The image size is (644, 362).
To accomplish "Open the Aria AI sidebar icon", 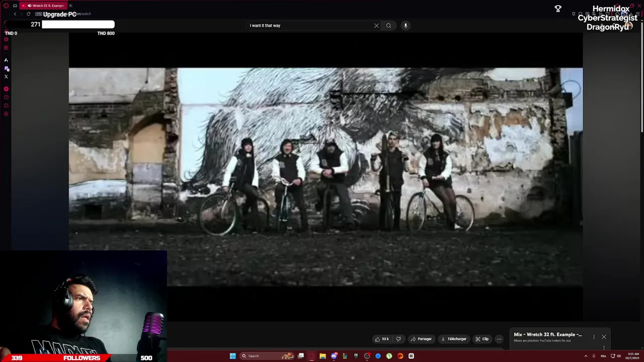I will tap(6, 60).
